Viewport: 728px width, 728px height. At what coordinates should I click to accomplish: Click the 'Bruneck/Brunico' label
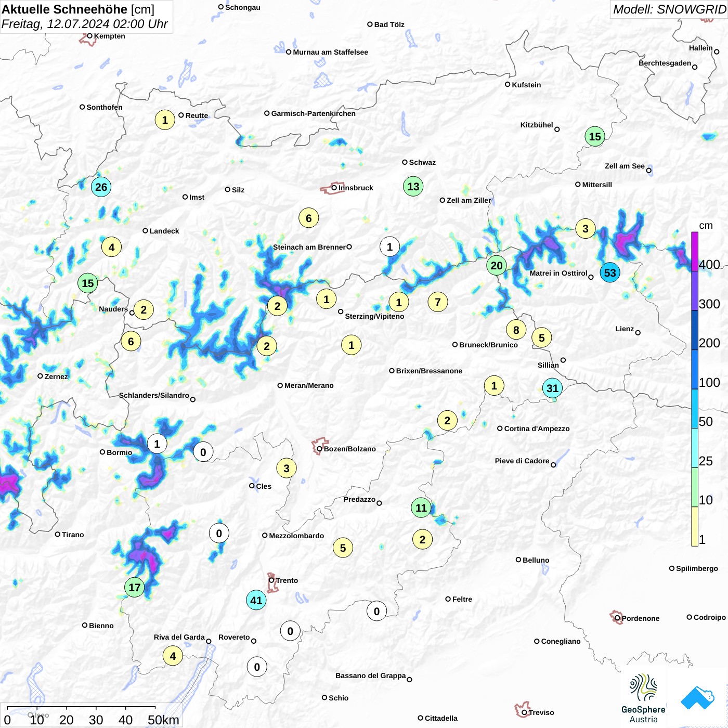click(488, 345)
